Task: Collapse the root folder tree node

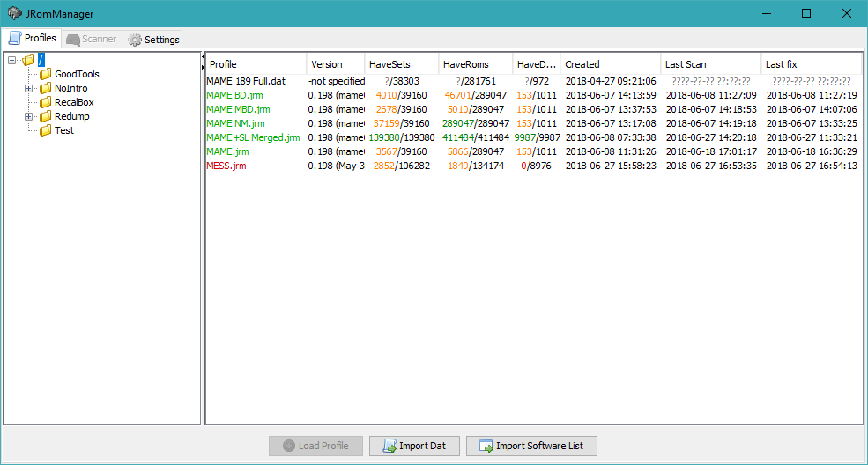Action: pos(12,60)
